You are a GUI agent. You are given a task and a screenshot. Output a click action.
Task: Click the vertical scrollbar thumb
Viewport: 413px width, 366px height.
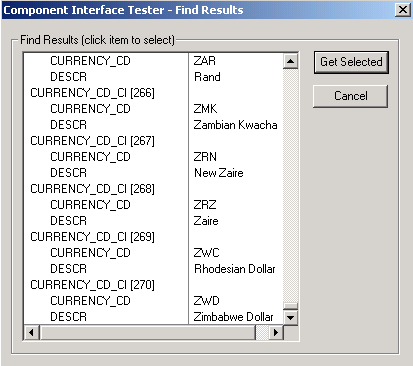[290, 306]
